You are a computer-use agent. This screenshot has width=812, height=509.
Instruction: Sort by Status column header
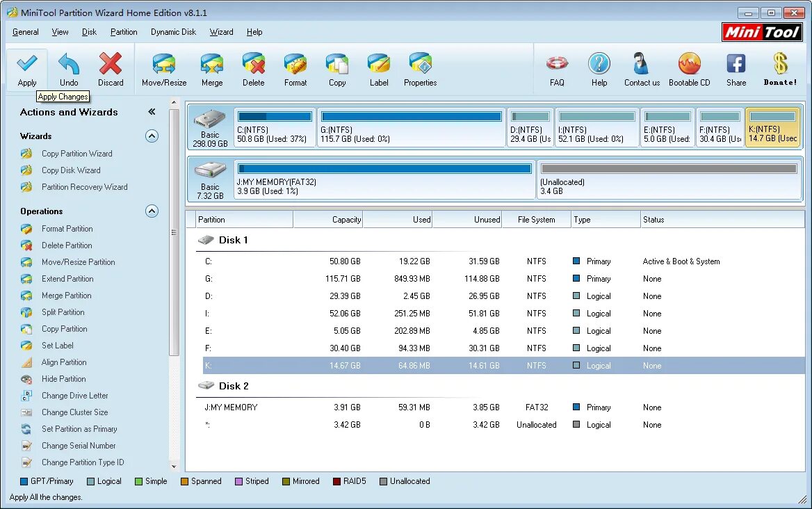(722, 220)
